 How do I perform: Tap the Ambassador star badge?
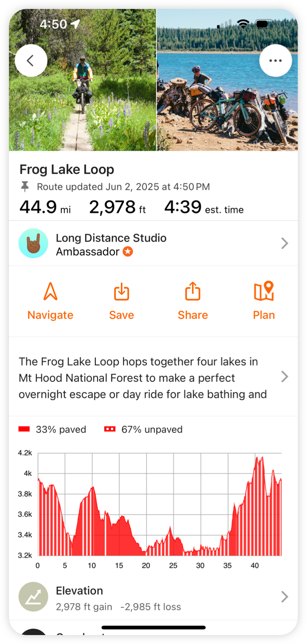128,252
